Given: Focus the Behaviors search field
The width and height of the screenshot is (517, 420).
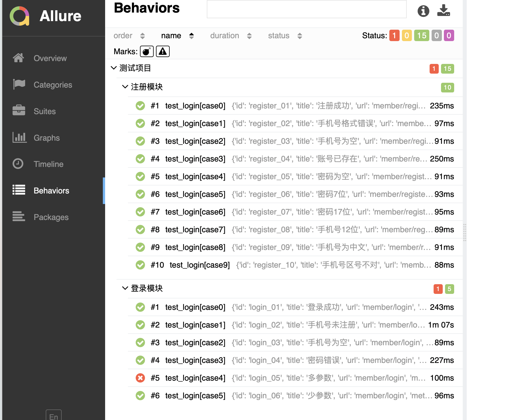Looking at the screenshot, I should point(306,9).
